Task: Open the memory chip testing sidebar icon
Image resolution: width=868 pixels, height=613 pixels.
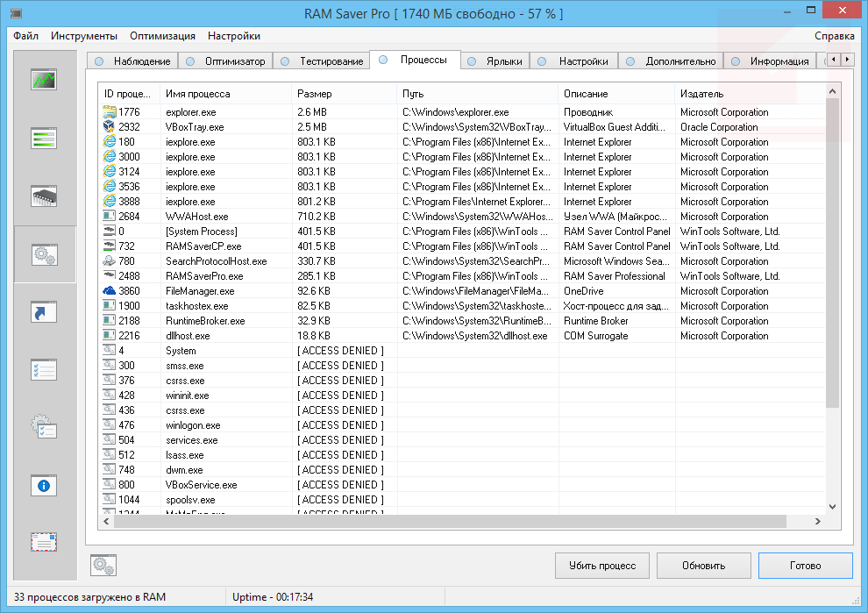Action: point(44,196)
